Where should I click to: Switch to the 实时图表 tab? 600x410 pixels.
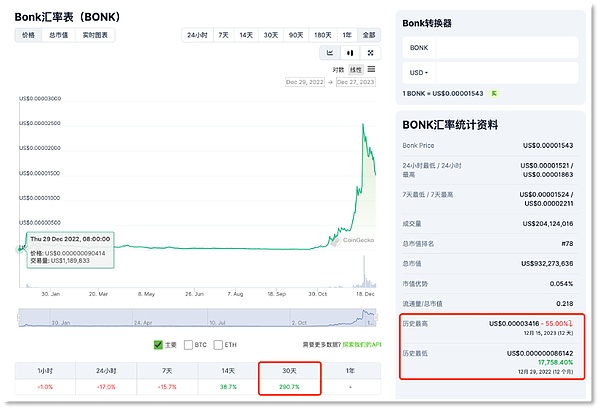click(95, 35)
